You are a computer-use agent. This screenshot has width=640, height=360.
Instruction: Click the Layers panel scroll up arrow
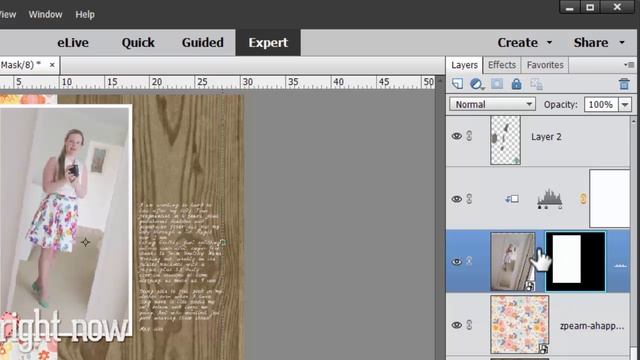[633, 121]
